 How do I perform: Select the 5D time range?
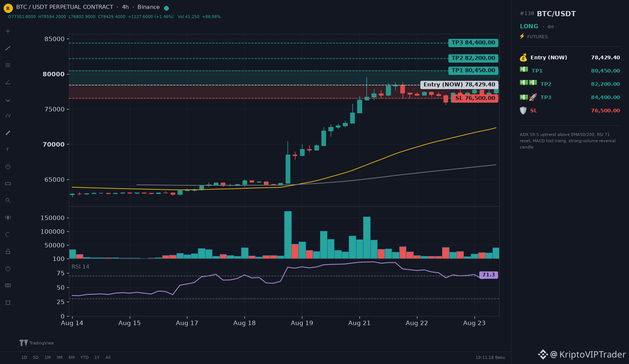36,357
